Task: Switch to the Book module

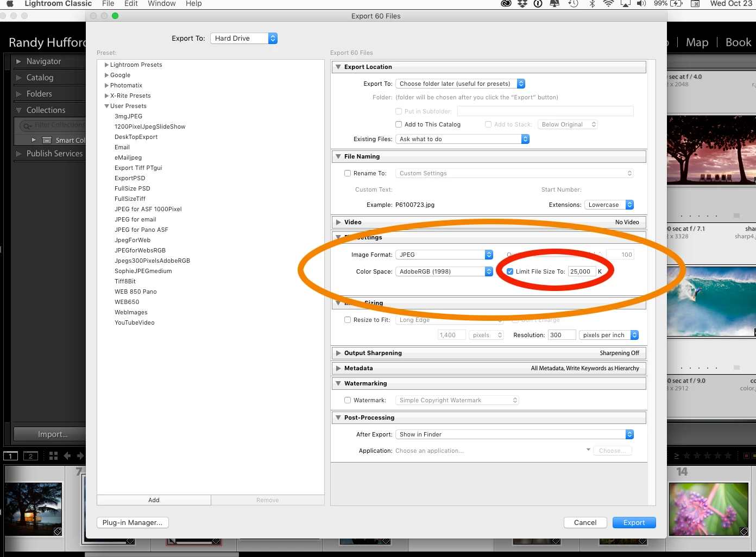Action: pyautogui.click(x=738, y=42)
